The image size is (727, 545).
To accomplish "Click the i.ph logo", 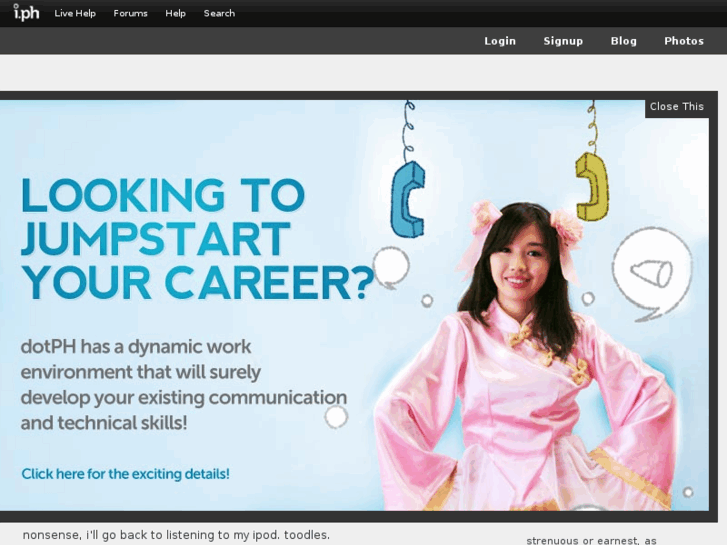I will pyautogui.click(x=26, y=13).
